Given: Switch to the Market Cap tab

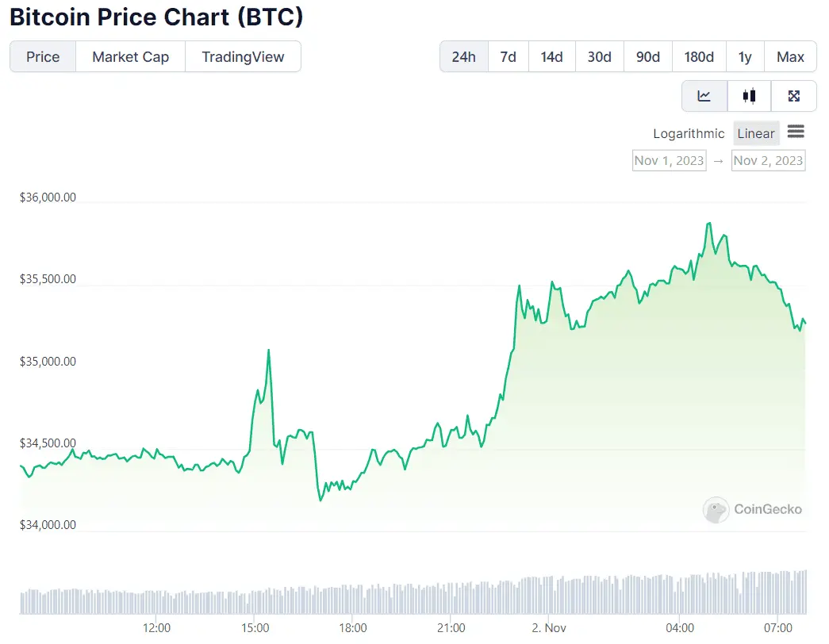Looking at the screenshot, I should 129,56.
